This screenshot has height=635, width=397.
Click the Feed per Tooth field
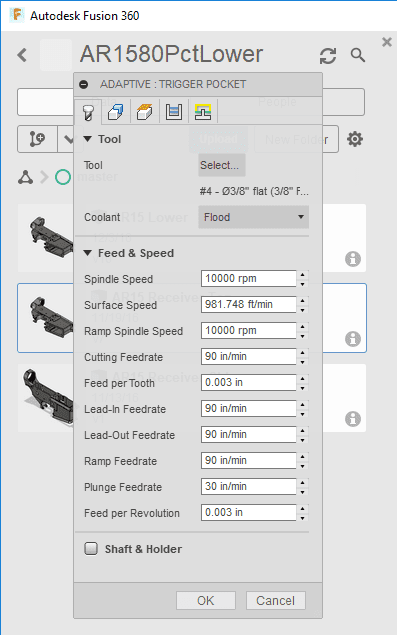point(249,382)
